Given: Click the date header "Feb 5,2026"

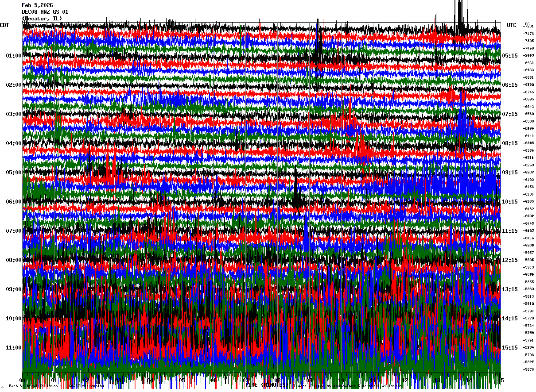Looking at the screenshot, I should pos(37,5).
